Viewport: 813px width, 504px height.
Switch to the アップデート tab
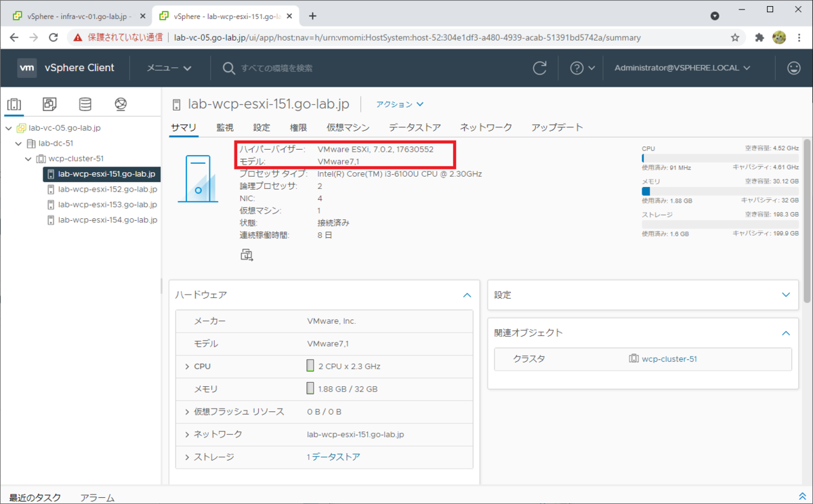coord(557,127)
